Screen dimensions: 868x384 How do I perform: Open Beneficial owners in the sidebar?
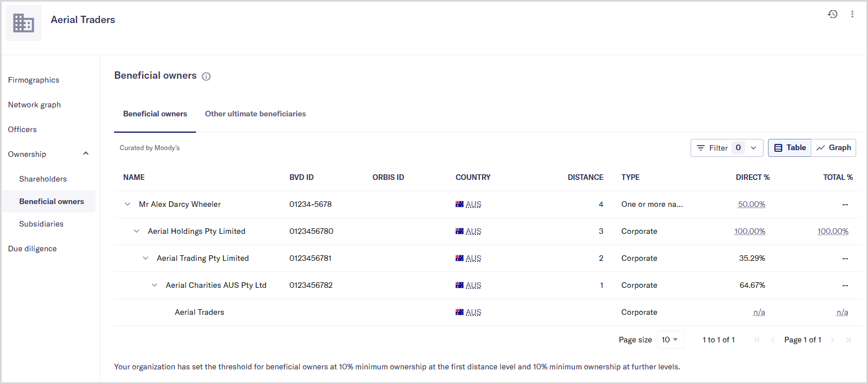pyautogui.click(x=48, y=201)
